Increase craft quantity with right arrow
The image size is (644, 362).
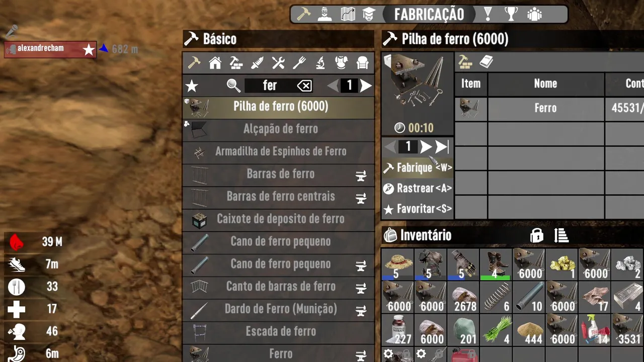[x=426, y=147]
